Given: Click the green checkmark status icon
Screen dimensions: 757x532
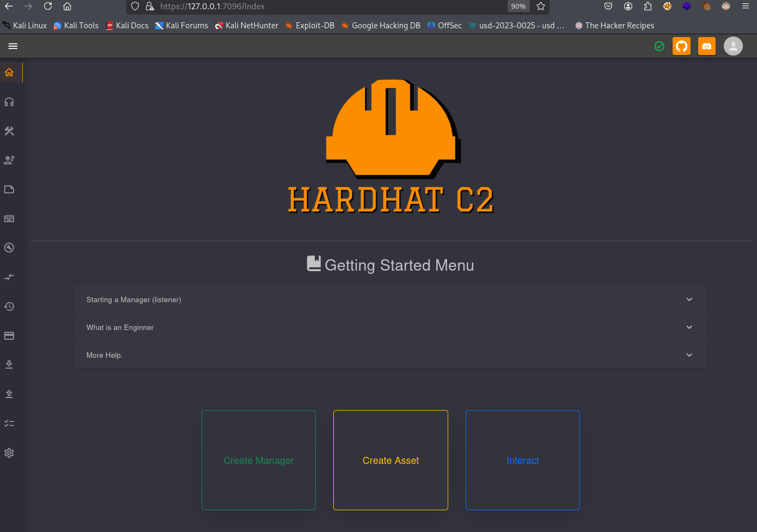Looking at the screenshot, I should click(x=660, y=46).
